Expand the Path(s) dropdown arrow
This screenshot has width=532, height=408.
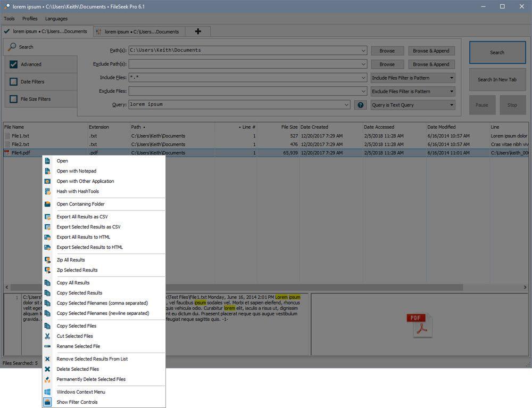pyautogui.click(x=363, y=50)
